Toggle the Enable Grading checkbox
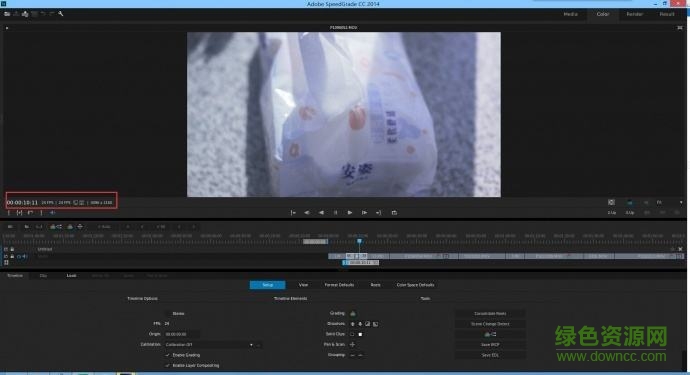The height and width of the screenshot is (375, 690). click(x=168, y=355)
